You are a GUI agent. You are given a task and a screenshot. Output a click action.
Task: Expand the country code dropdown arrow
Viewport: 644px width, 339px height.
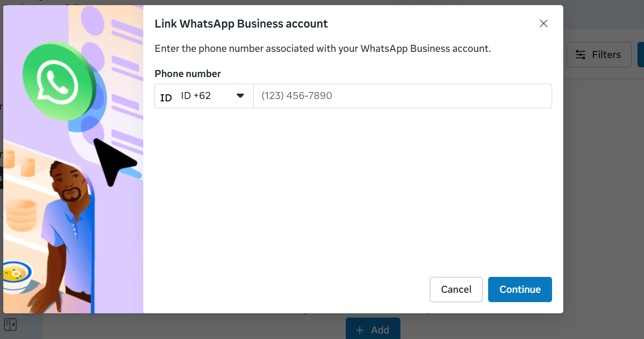point(240,96)
